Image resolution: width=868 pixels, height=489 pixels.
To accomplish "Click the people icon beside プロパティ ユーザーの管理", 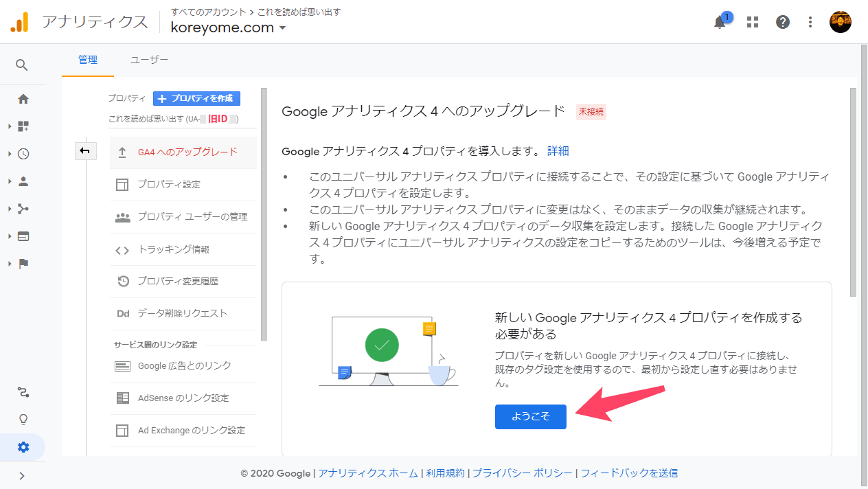I will coord(122,217).
